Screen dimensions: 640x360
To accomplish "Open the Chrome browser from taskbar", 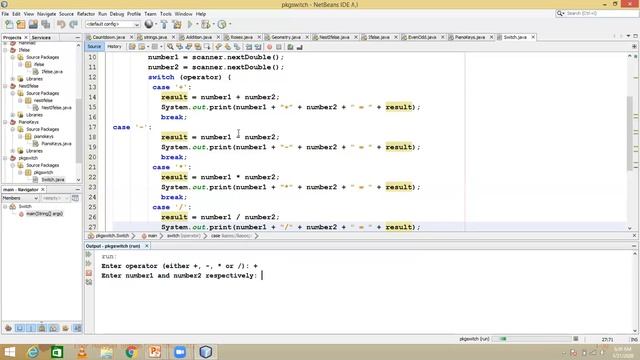I will tap(131, 352).
